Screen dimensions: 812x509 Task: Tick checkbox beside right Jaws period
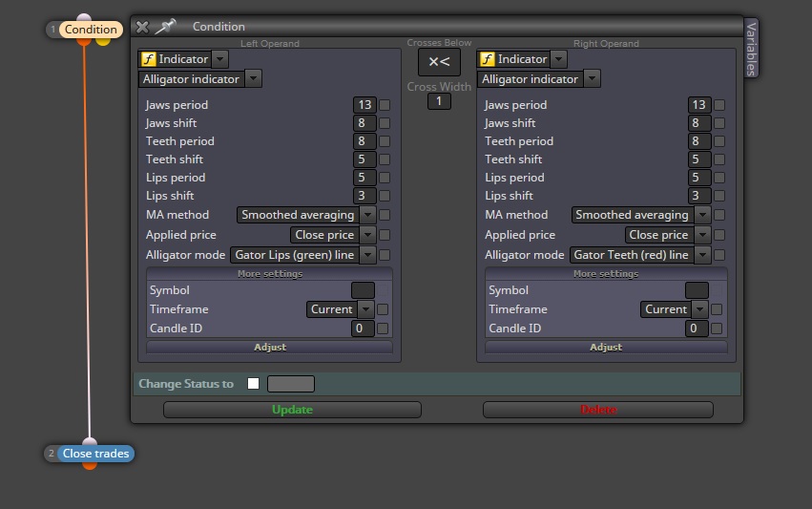(719, 105)
